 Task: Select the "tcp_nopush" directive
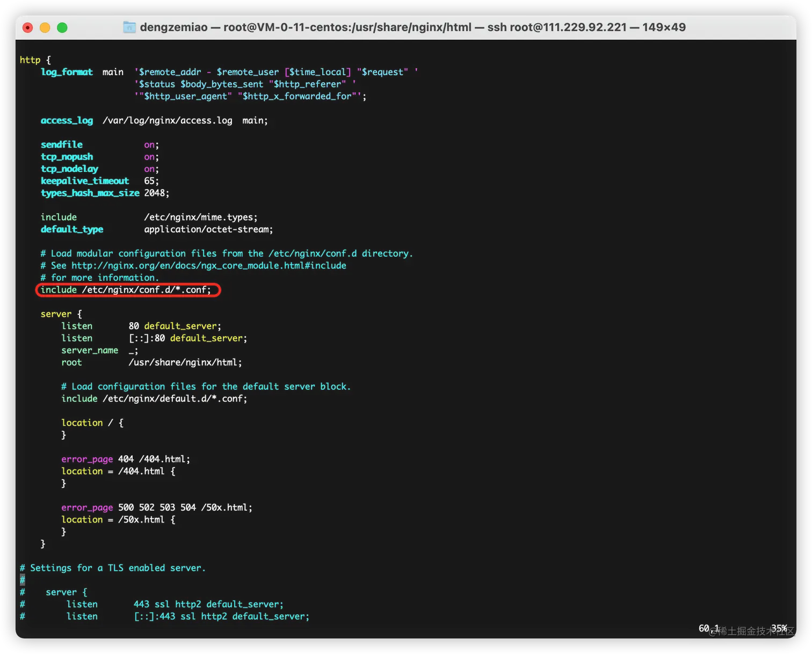click(x=67, y=157)
